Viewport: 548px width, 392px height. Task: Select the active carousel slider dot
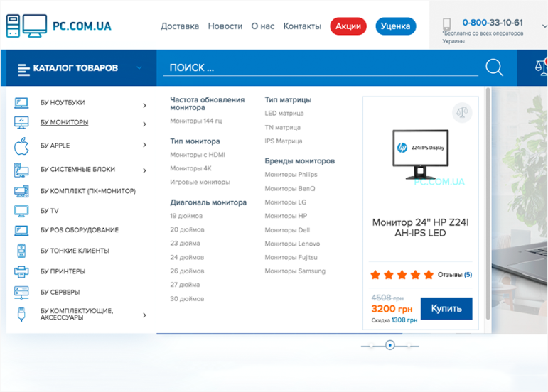click(389, 345)
